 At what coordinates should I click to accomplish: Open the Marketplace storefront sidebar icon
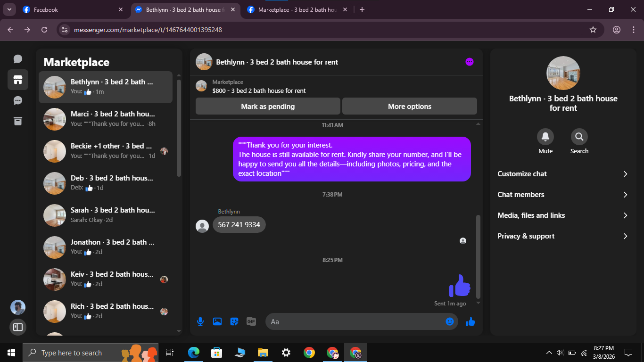pyautogui.click(x=18, y=80)
